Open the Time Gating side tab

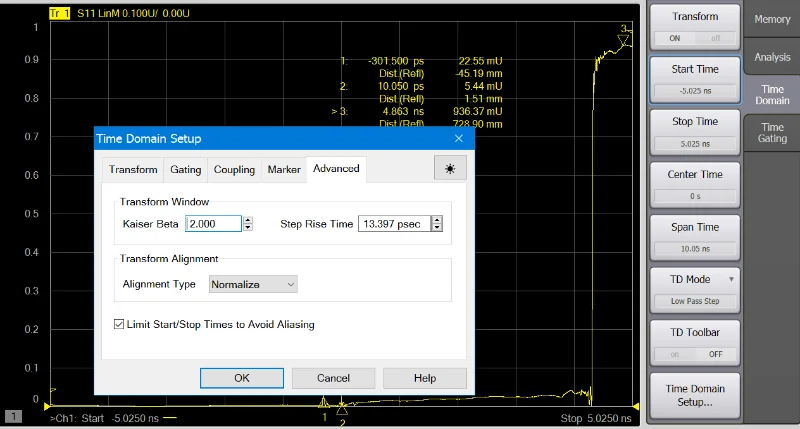coord(772,133)
